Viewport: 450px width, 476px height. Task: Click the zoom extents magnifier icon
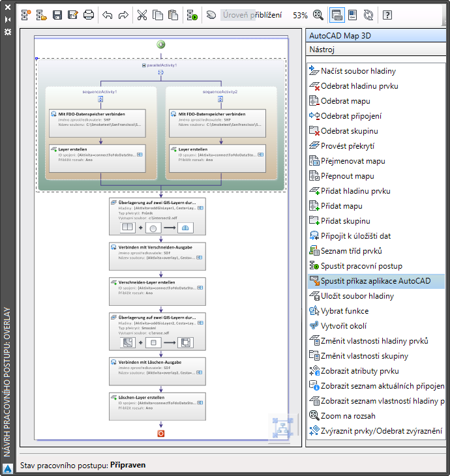[318, 15]
